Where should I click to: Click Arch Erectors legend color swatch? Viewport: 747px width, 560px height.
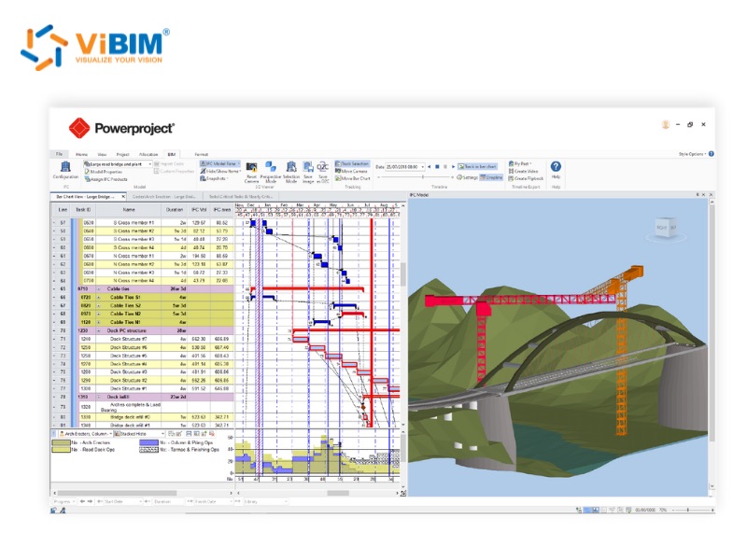pos(61,442)
